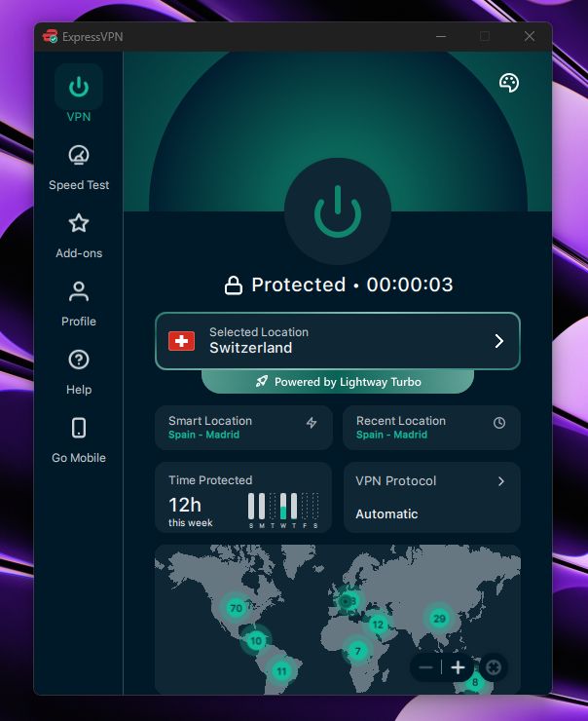Select the VPN sidebar tab

[x=79, y=94]
